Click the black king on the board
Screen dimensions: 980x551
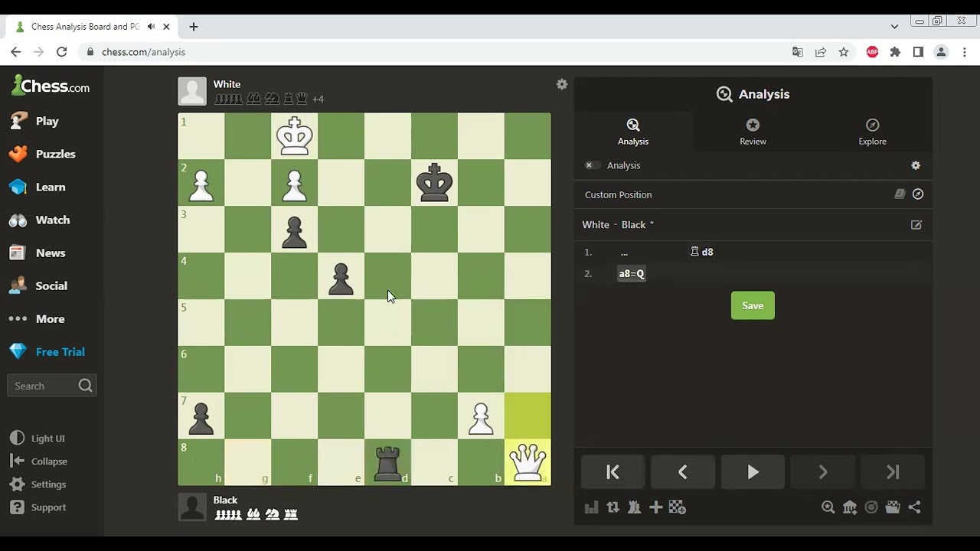(434, 182)
